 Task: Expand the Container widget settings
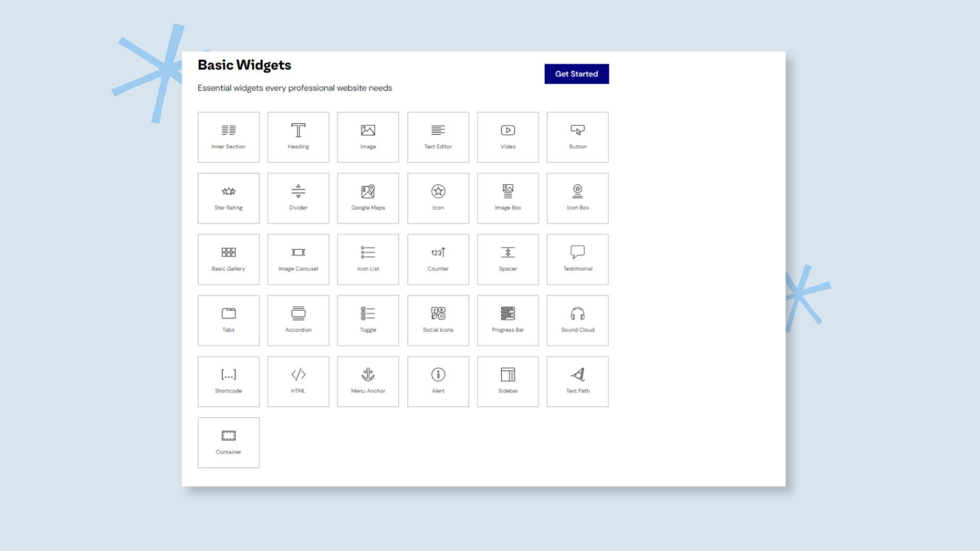228,442
